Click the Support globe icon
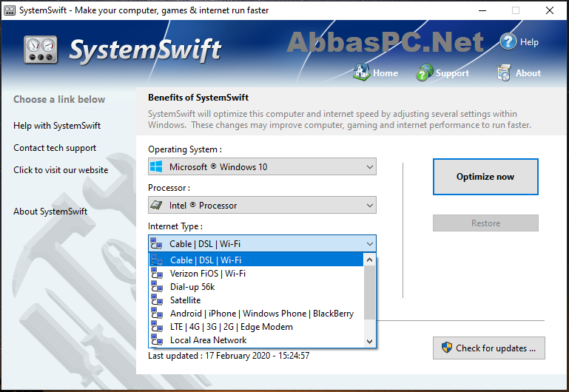The image size is (569, 392). coord(424,72)
